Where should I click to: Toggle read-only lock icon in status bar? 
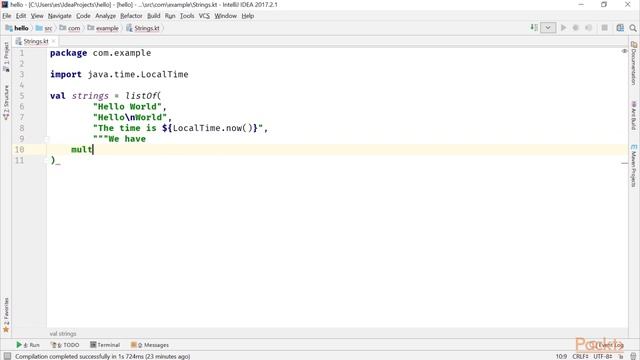click(621, 356)
